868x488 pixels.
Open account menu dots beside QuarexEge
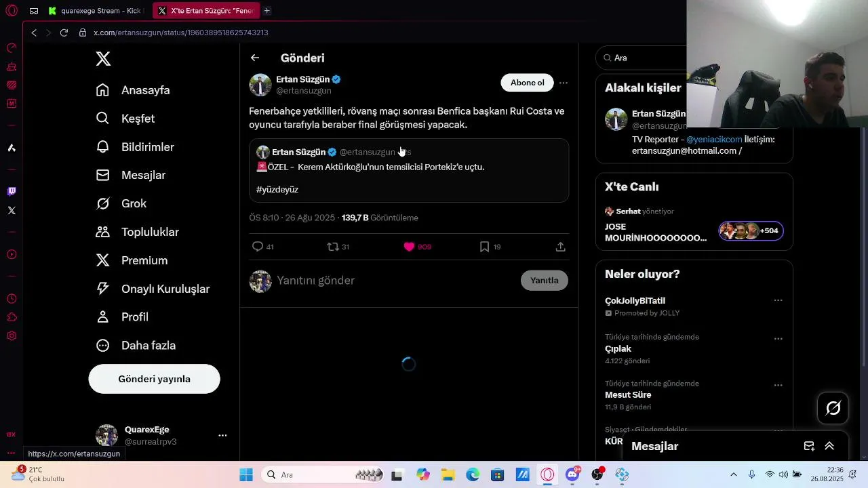coord(222,435)
